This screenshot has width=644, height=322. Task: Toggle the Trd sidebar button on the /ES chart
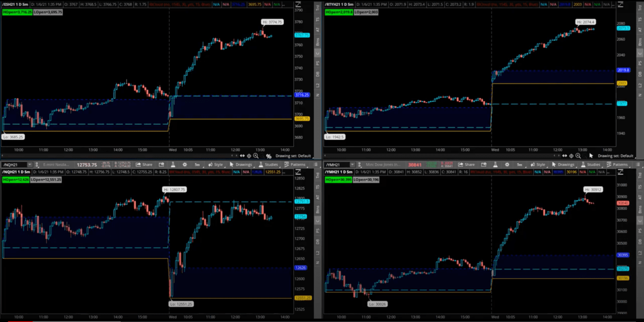tap(318, 8)
